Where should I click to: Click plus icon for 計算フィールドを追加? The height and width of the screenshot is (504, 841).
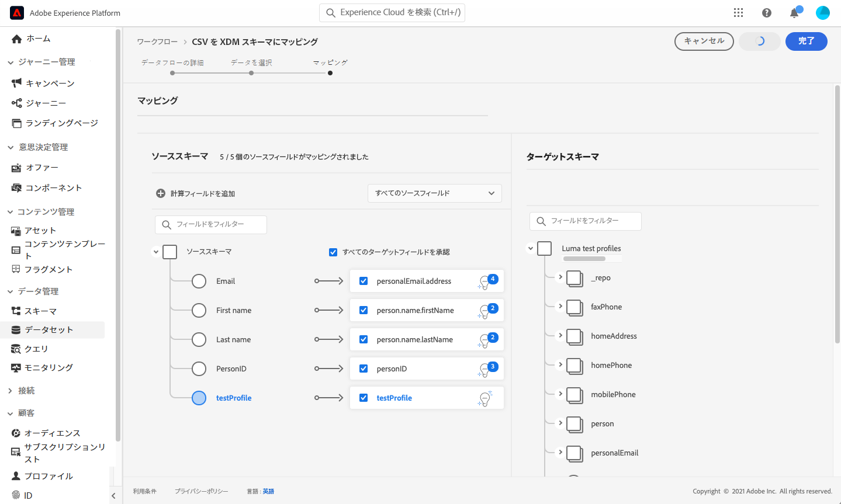(161, 193)
